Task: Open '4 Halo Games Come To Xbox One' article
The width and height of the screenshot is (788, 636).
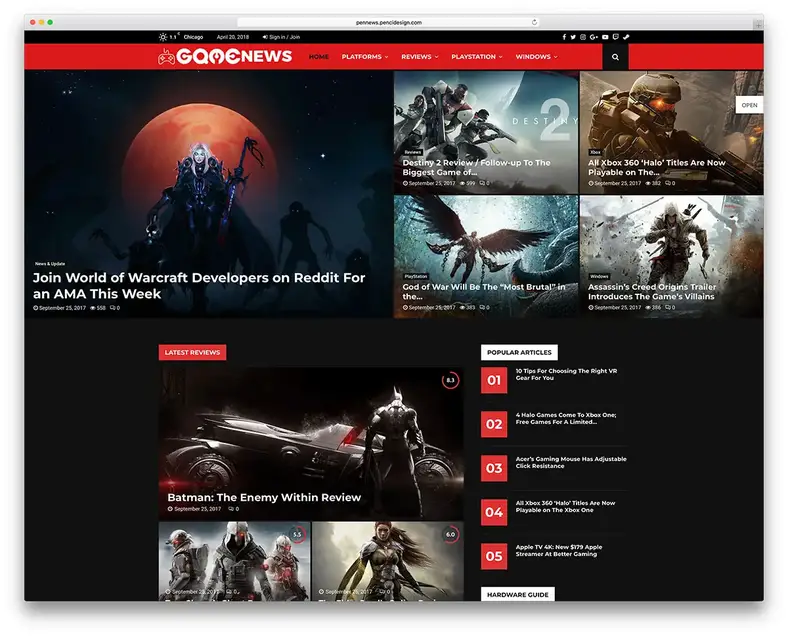Action: click(x=566, y=418)
